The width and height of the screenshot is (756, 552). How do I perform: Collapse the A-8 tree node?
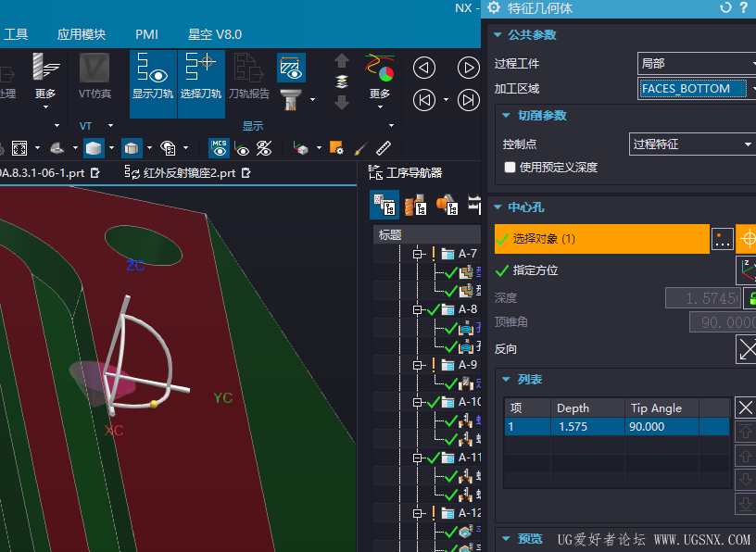[x=418, y=309]
